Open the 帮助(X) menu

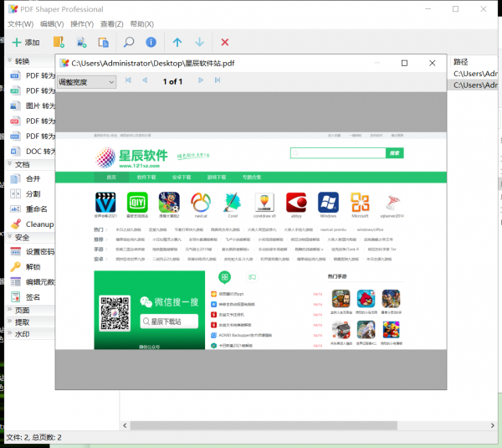click(142, 24)
